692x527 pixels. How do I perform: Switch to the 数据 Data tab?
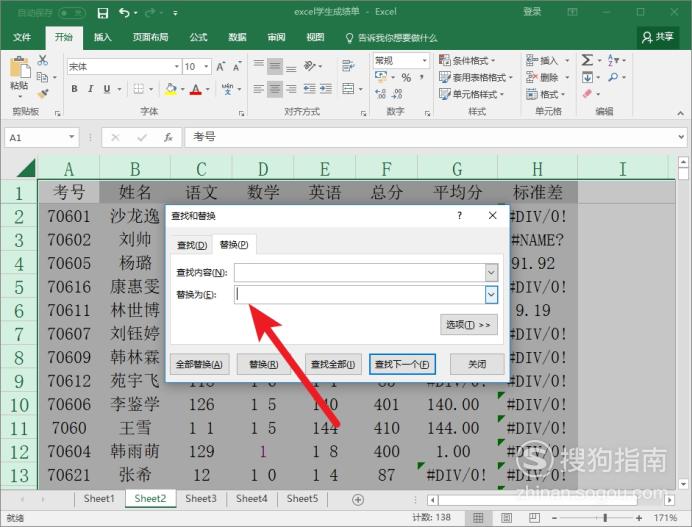pos(237,38)
